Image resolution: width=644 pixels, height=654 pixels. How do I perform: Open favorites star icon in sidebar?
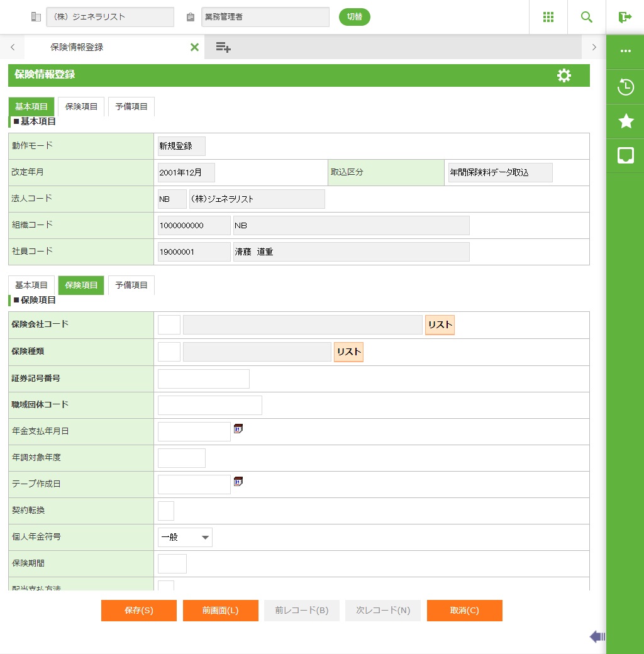tap(625, 121)
